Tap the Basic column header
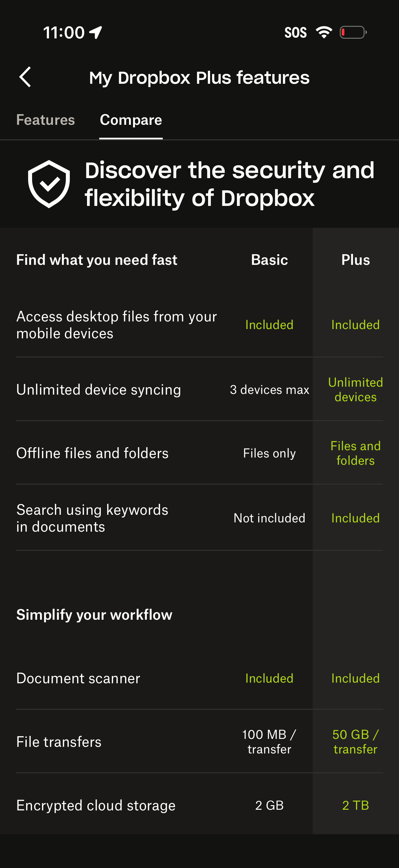399x868 pixels. click(x=269, y=260)
